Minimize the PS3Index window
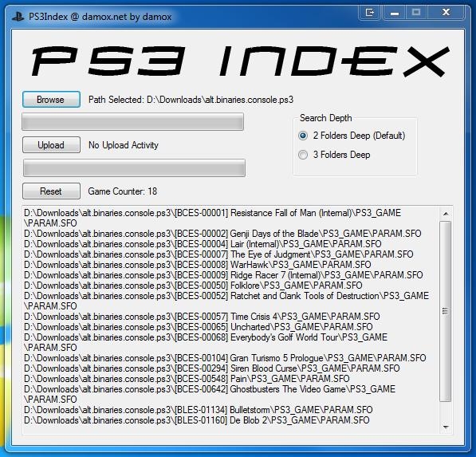The image size is (476, 457). click(395, 13)
